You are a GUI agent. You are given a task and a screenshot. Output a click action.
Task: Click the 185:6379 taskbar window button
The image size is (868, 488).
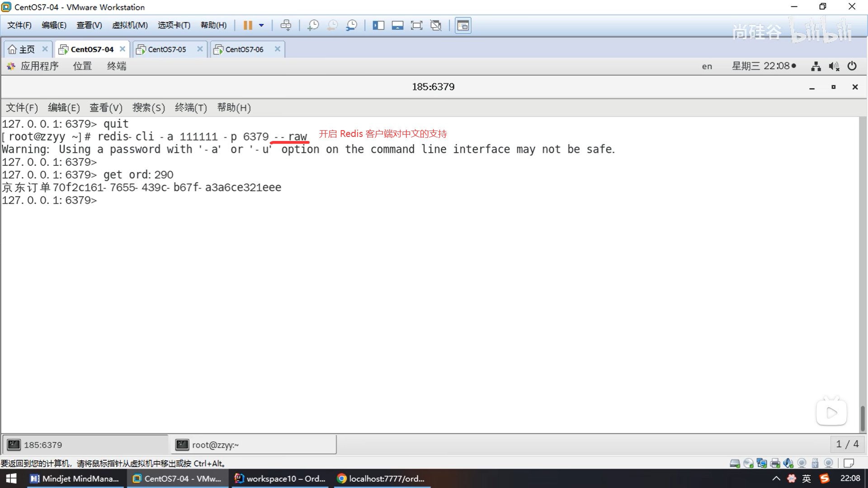point(86,445)
